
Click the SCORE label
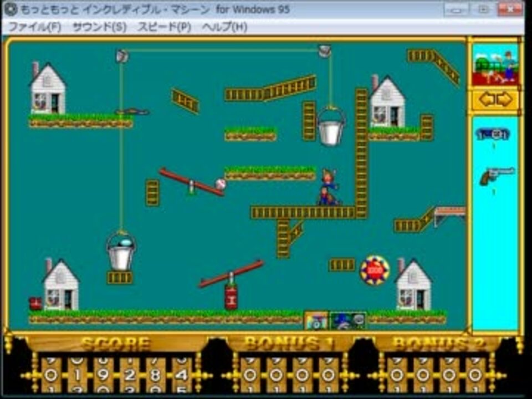(116, 344)
